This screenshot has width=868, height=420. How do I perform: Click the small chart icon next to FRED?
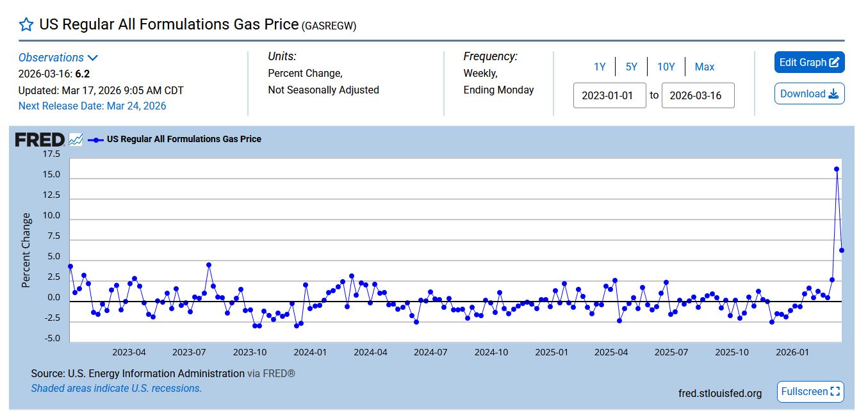[x=76, y=140]
